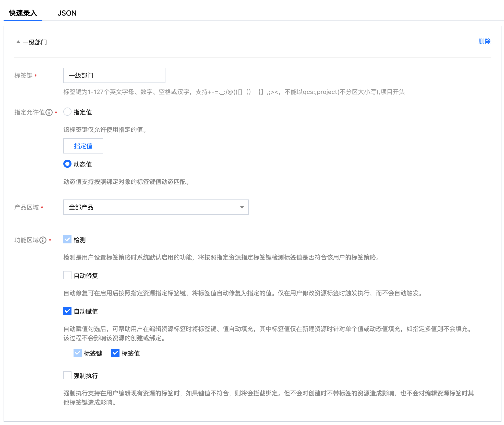This screenshot has height=425, width=504.
Task: Toggle the 标签键 sub-checkbox
Action: tap(78, 353)
